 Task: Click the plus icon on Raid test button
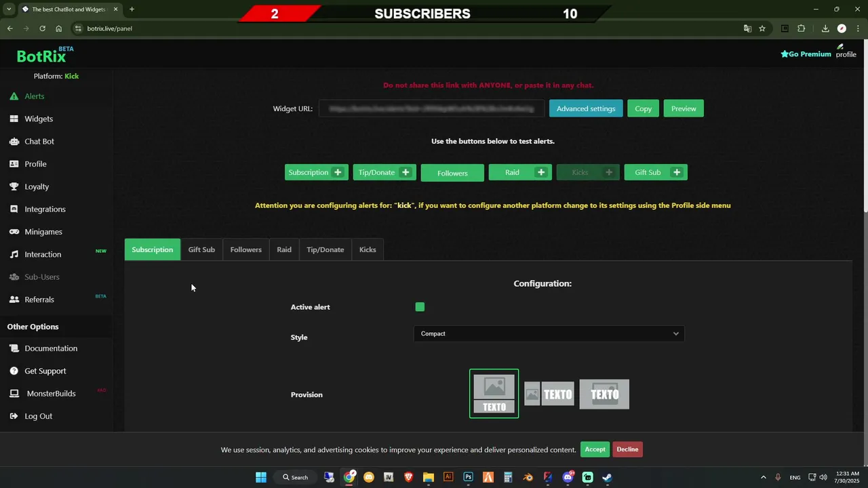[541, 172]
